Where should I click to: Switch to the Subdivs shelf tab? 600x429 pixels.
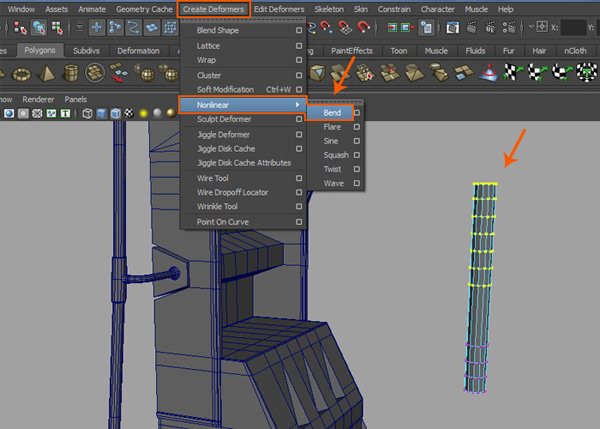tap(86, 51)
